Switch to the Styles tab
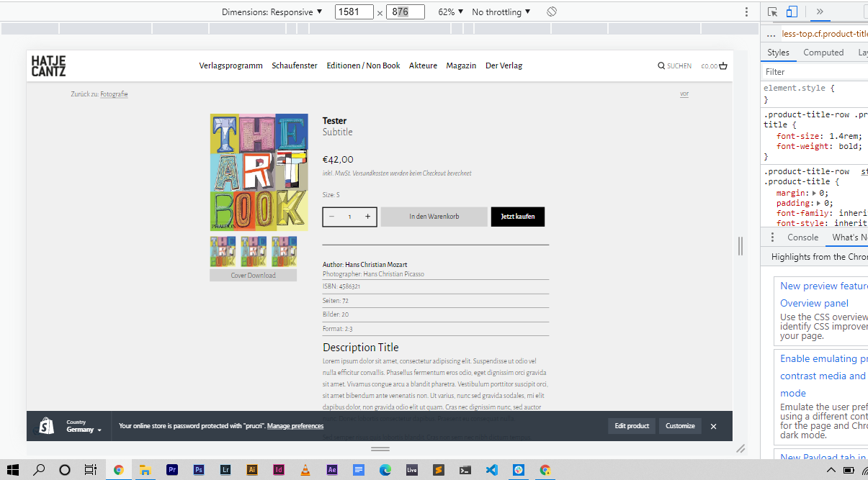This screenshot has height=480, width=868. tap(778, 53)
